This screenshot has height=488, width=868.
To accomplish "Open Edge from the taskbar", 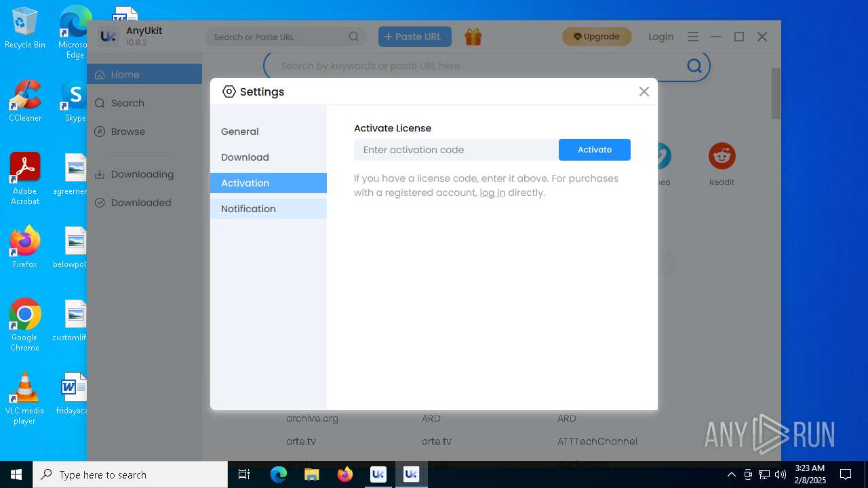I will [279, 474].
